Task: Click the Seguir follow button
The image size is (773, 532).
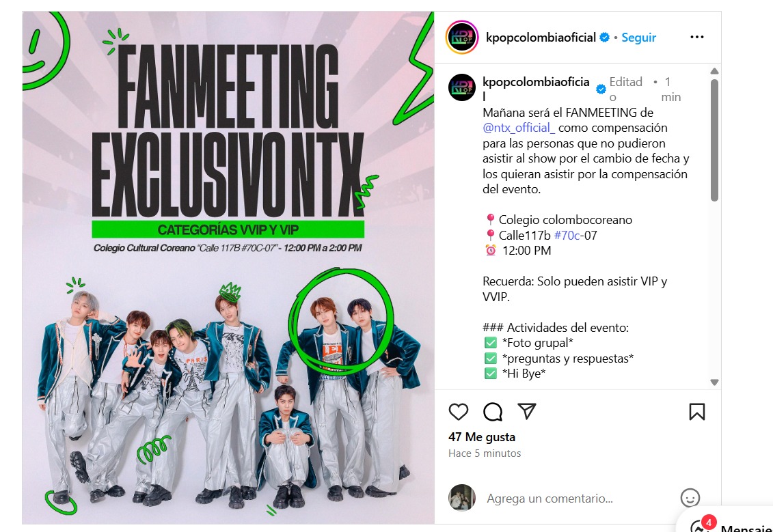Action: click(x=638, y=38)
